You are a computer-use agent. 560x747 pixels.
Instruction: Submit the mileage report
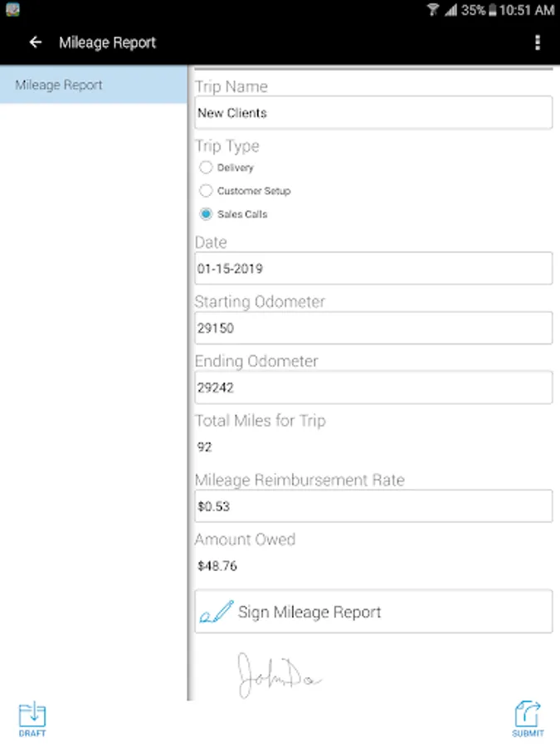(x=528, y=720)
